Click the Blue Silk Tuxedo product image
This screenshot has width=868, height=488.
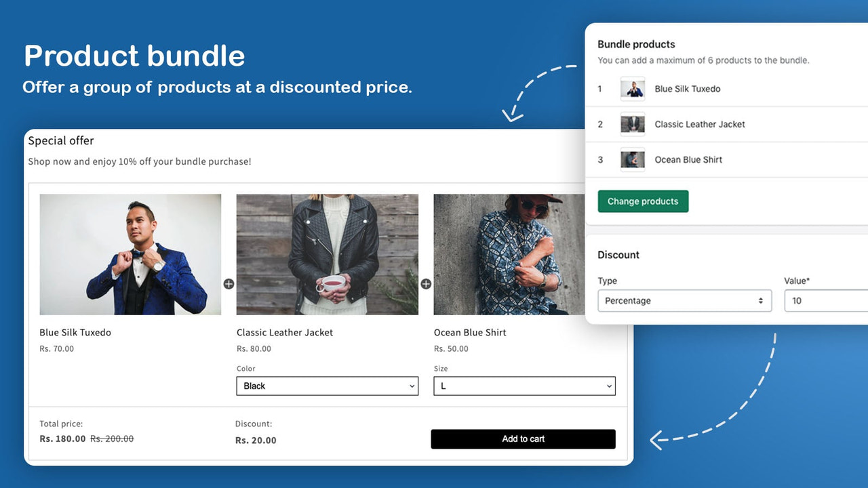pos(130,254)
